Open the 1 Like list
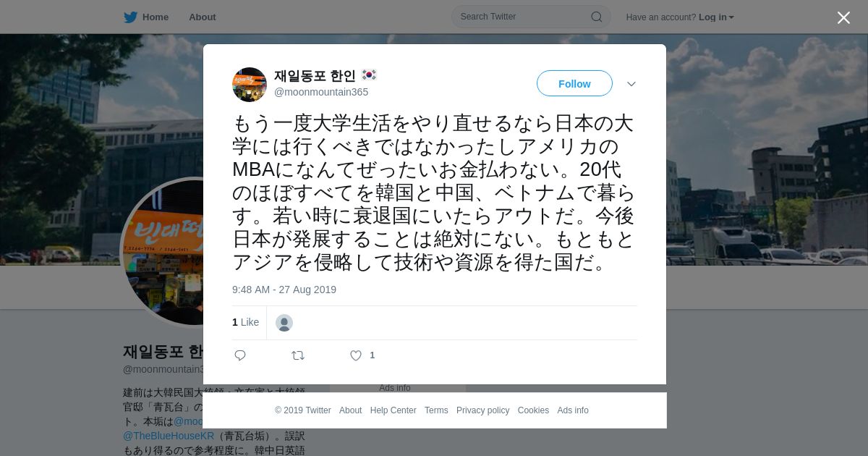This screenshot has height=456, width=868. 245,322
